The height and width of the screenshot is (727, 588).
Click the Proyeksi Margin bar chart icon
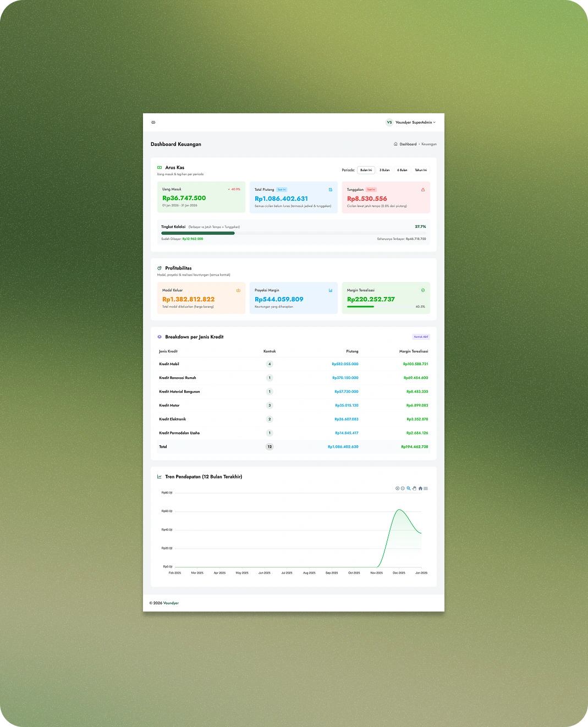[331, 290]
